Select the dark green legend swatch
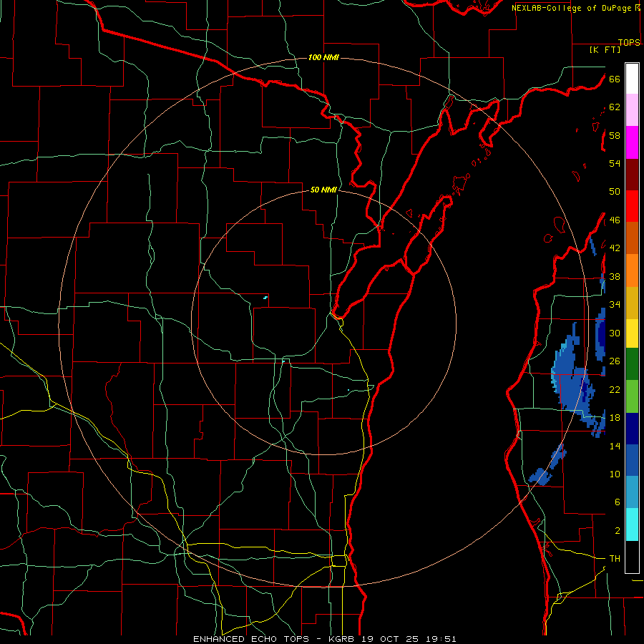This screenshot has height=644, width=644. click(x=632, y=364)
